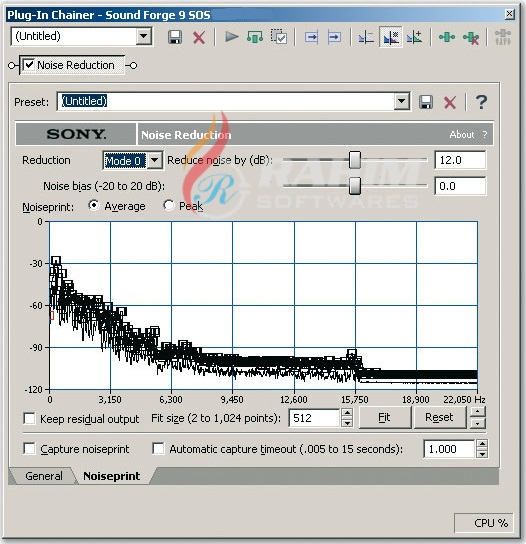The width and height of the screenshot is (526, 544).
Task: Click the Reset button
Action: [x=439, y=417]
